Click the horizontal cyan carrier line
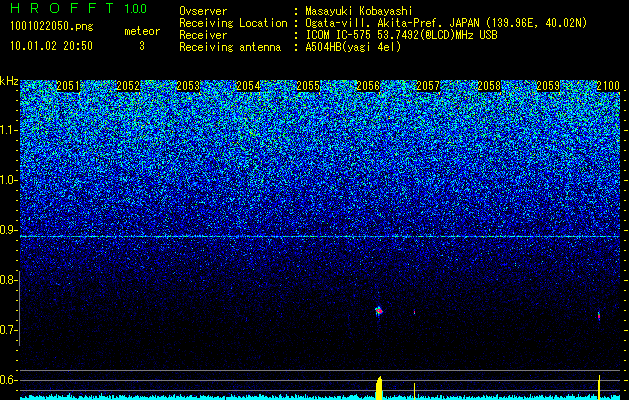Image resolution: width=629 pixels, height=400 pixels. (x=320, y=237)
